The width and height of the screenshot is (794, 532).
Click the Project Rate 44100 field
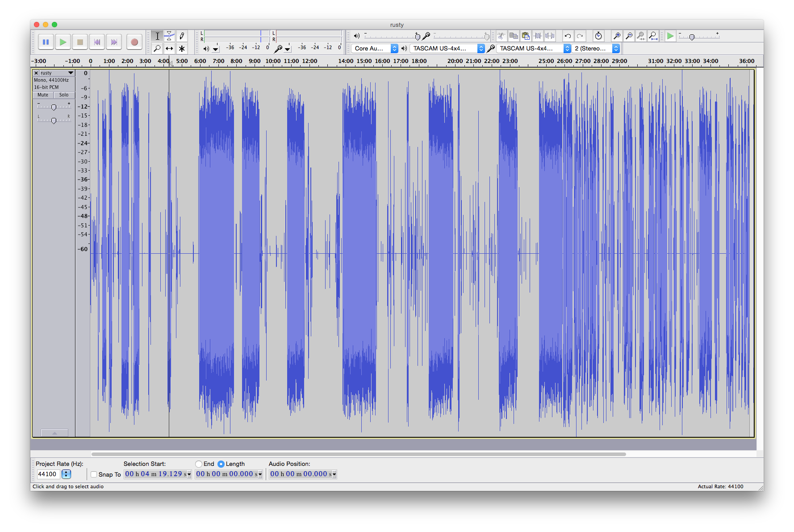click(x=48, y=474)
